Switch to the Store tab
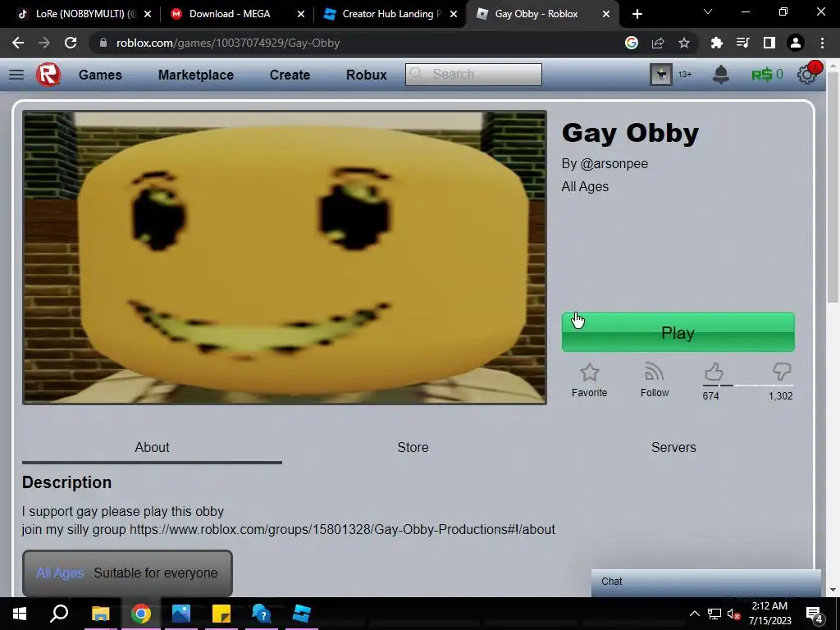Viewport: 840px width, 630px height. (x=413, y=447)
